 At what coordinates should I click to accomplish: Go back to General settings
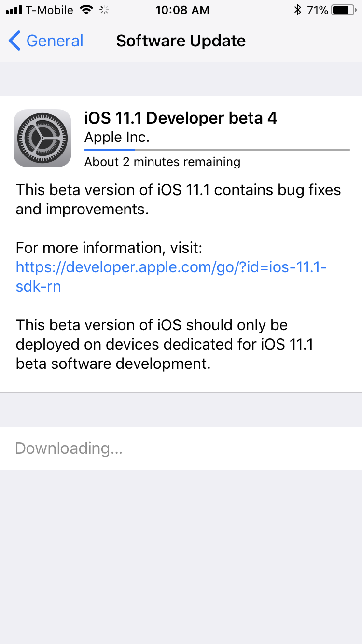(x=46, y=41)
